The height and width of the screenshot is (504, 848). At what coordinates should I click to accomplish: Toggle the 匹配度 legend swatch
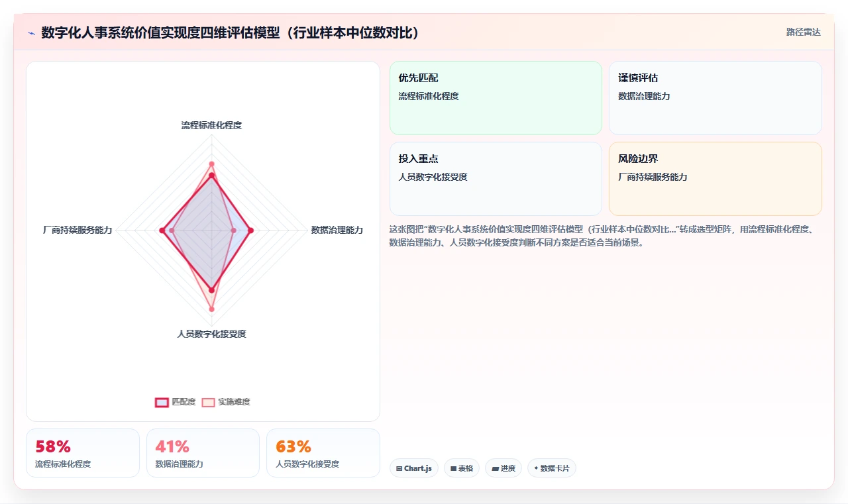coord(162,402)
